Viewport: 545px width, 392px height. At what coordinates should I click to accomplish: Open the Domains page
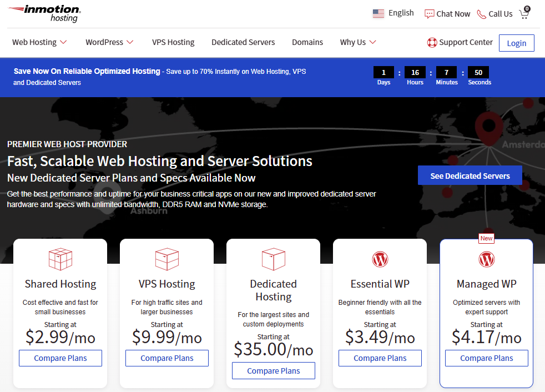(x=307, y=42)
